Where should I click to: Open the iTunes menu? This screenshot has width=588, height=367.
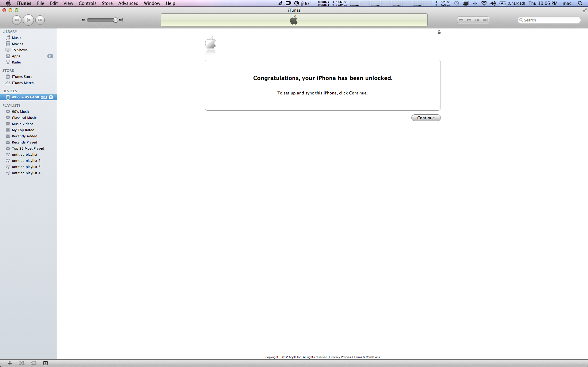click(x=24, y=3)
